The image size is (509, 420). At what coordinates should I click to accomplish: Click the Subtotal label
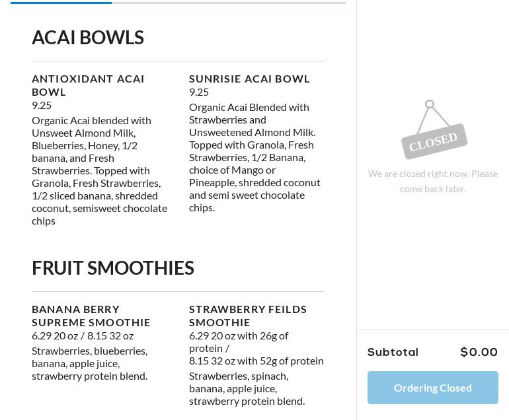click(393, 352)
